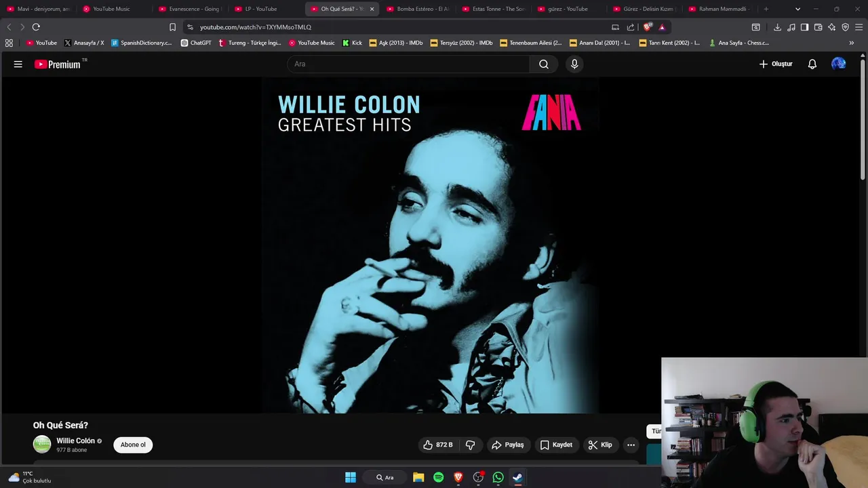
Task: Open more actions three-dot menu under video
Action: click(631, 445)
